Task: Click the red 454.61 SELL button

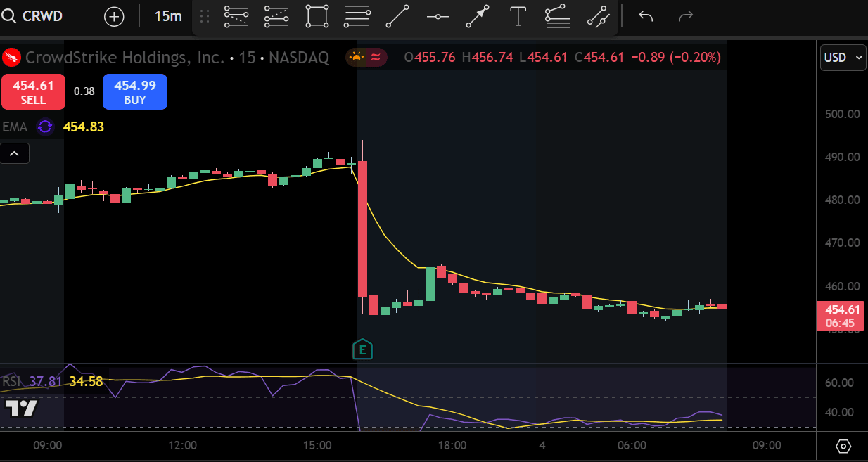Action: [x=33, y=92]
